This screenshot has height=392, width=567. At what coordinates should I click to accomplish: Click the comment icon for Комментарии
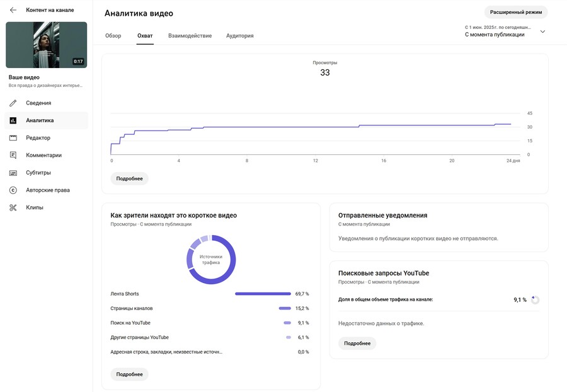tap(13, 155)
